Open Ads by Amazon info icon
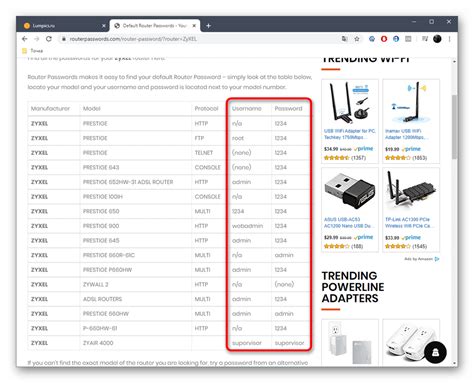Viewport: 474px width, 383px height. click(x=437, y=259)
